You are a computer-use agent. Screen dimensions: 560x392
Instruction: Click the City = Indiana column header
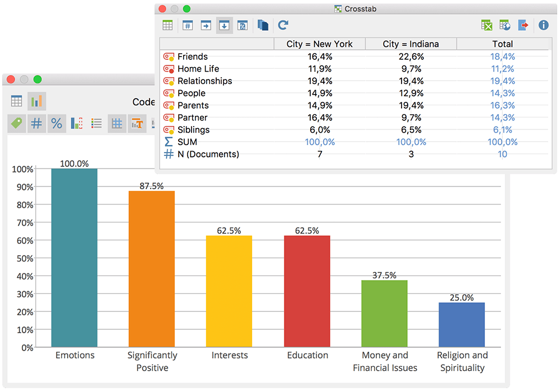tap(410, 44)
